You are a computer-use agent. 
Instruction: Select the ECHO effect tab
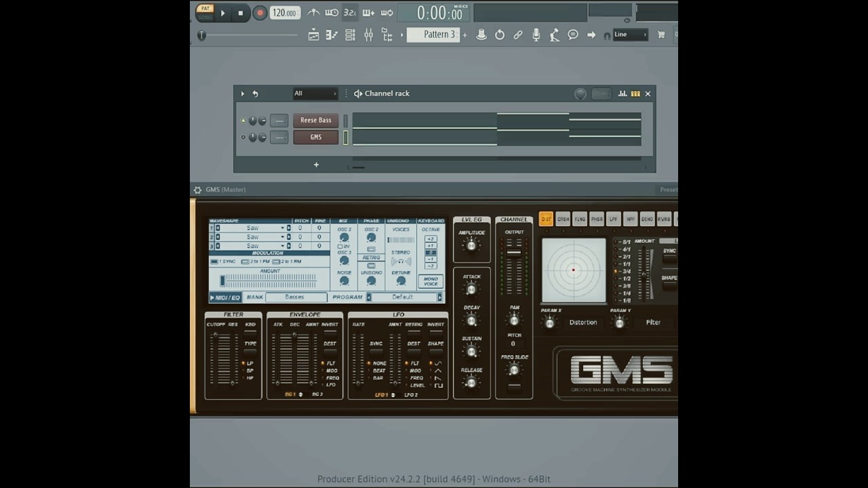[x=647, y=219]
